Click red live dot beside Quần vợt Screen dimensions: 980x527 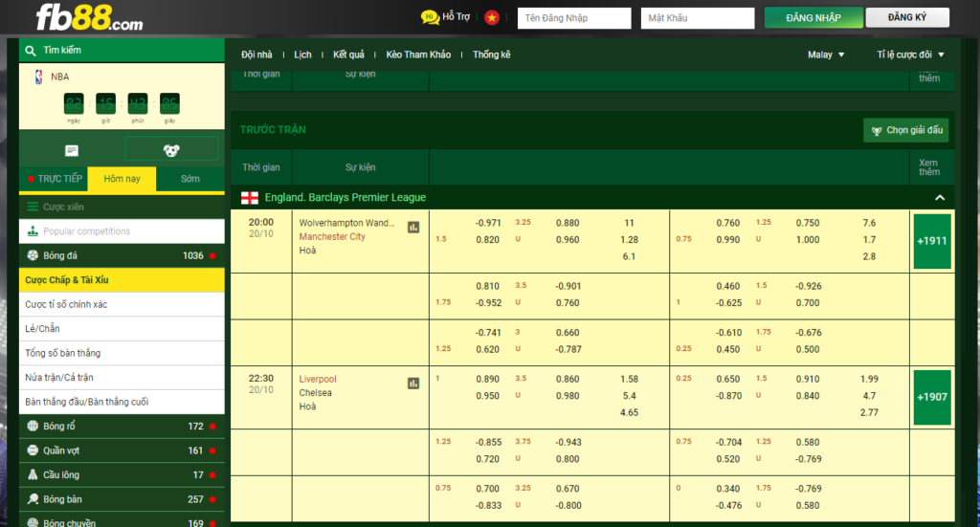click(212, 450)
